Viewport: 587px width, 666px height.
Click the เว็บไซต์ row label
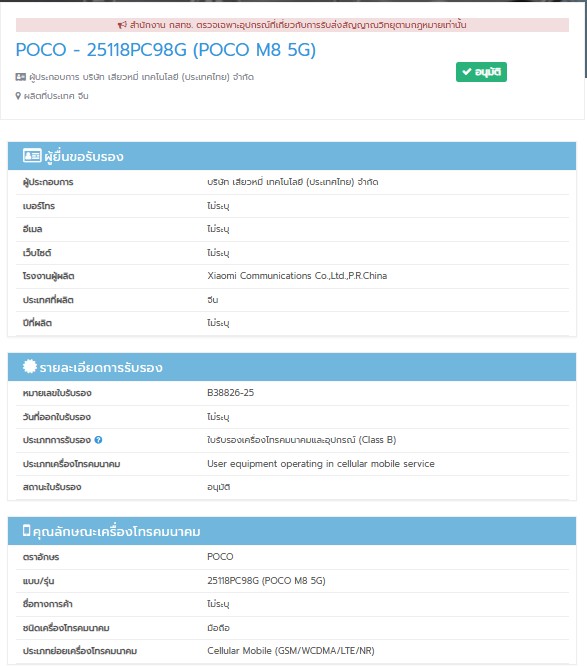[x=37, y=253]
